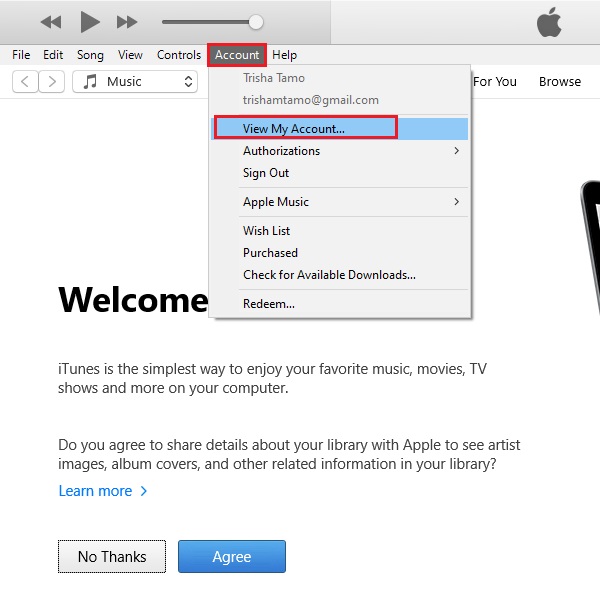Skip ahead with the fast-forward icon

tap(127, 22)
